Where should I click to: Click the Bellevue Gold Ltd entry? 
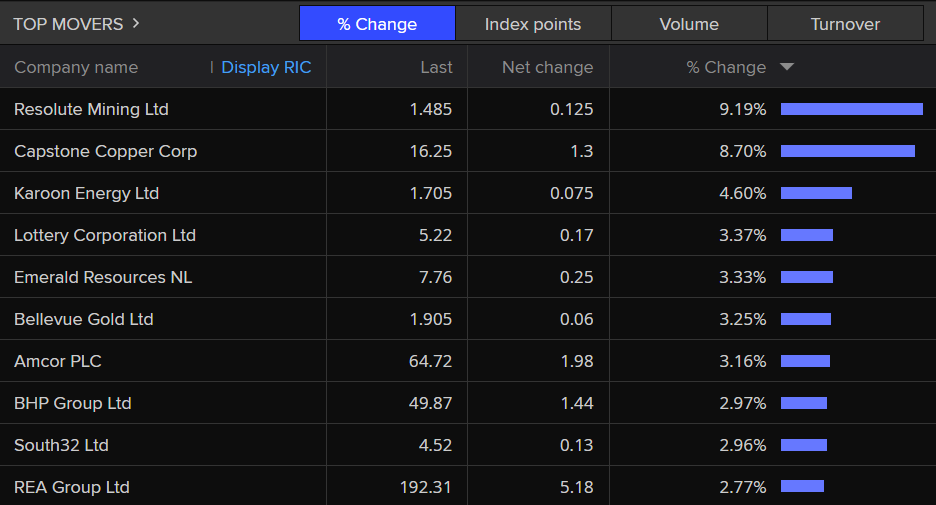pos(84,319)
